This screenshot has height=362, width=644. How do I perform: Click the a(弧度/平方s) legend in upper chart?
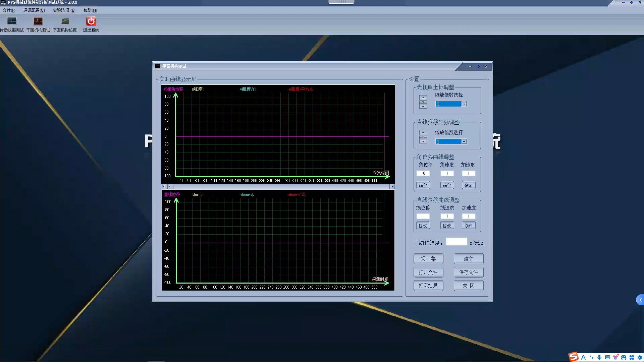301,89
